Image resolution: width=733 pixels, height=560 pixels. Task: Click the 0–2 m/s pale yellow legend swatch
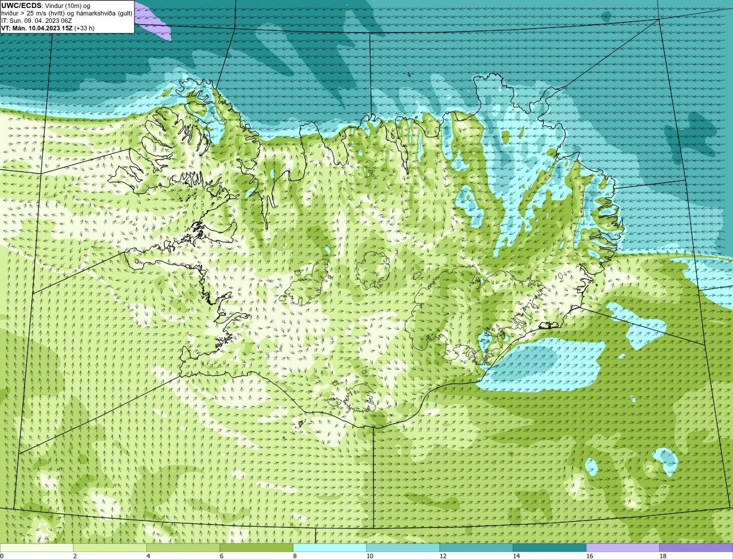37,547
